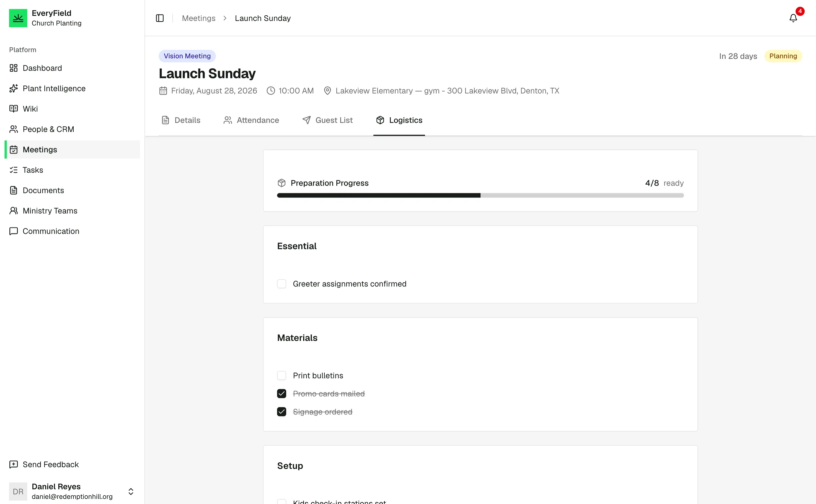This screenshot has height=504, width=816.
Task: Click the clock icon beside 10:00 AM
Action: click(x=271, y=91)
